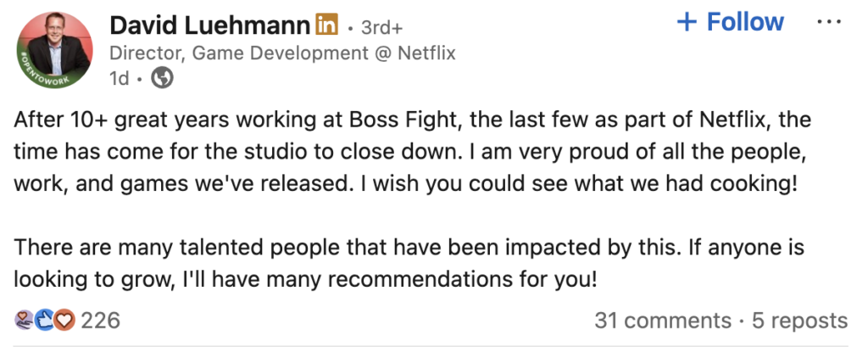Click the '1d' post timestamp
This screenshot has height=347, width=868.
[120, 78]
